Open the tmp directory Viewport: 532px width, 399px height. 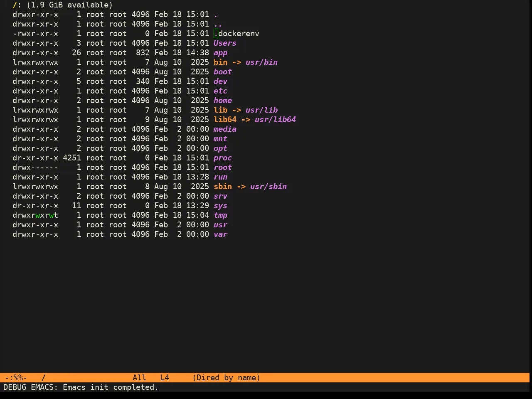[x=220, y=215]
